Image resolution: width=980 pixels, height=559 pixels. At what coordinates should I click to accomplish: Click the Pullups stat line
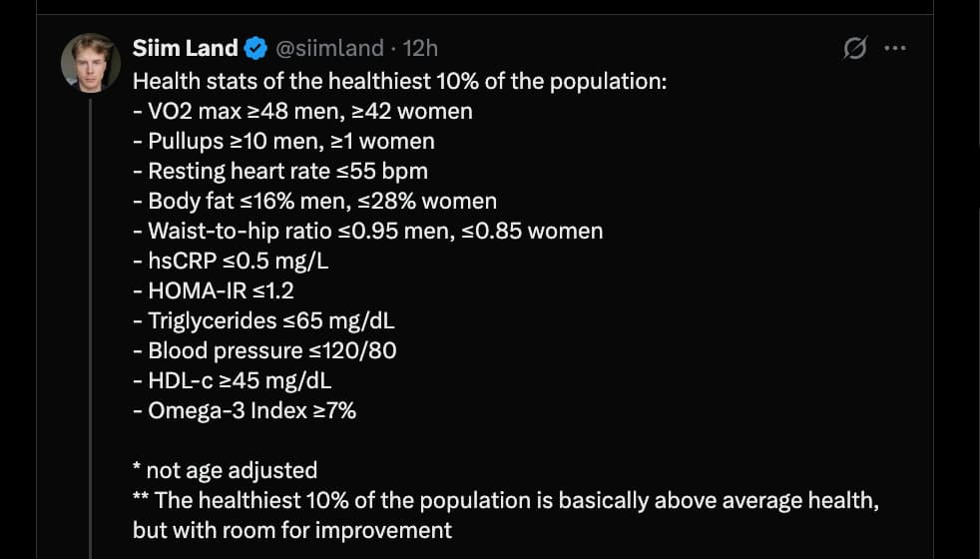click(x=283, y=141)
